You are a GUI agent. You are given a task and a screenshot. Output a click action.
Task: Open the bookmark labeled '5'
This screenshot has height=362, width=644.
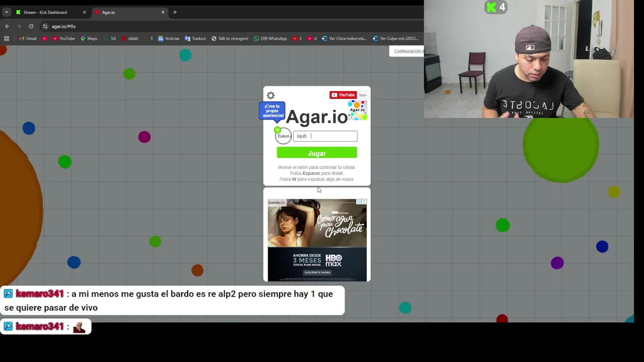(x=151, y=38)
